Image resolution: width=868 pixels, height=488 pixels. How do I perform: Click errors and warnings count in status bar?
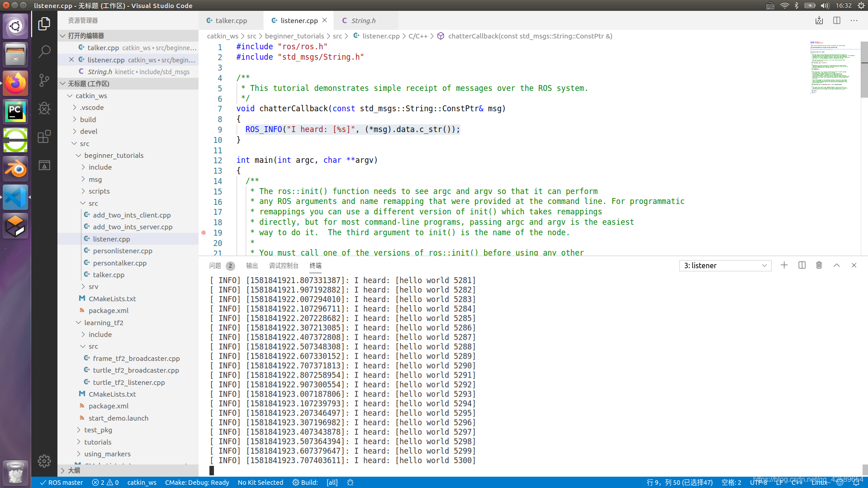pyautogui.click(x=105, y=483)
